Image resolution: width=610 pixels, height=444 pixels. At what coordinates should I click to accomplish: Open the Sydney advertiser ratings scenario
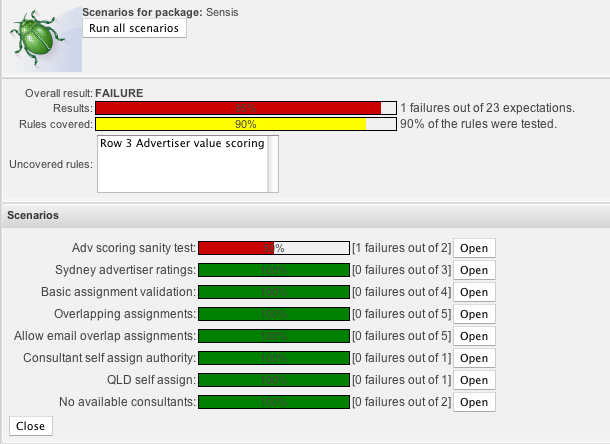pos(473,270)
